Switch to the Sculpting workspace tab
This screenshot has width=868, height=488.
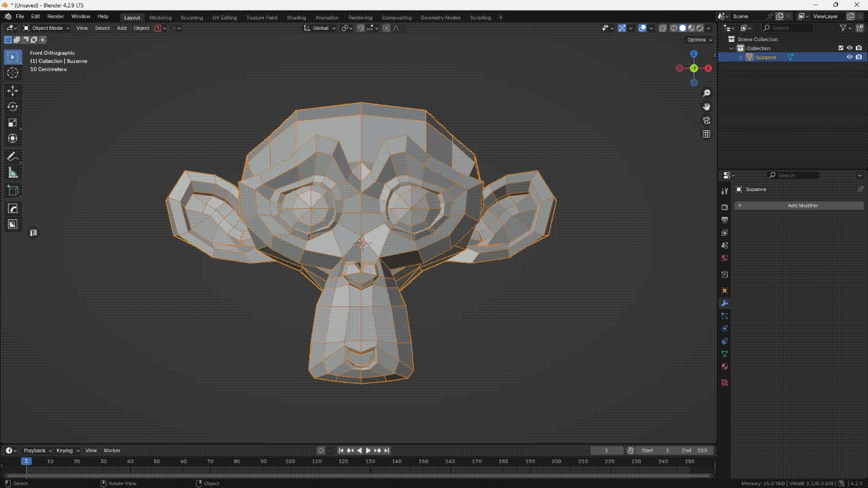point(191,18)
